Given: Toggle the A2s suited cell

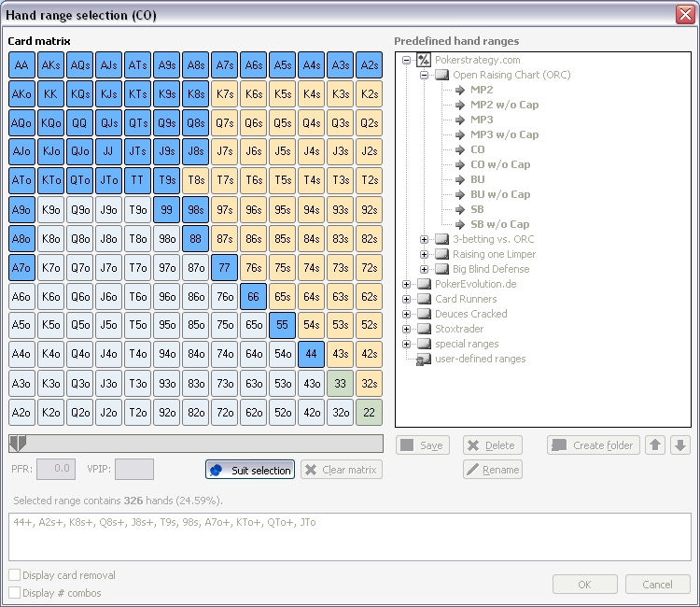Looking at the screenshot, I should pyautogui.click(x=370, y=65).
